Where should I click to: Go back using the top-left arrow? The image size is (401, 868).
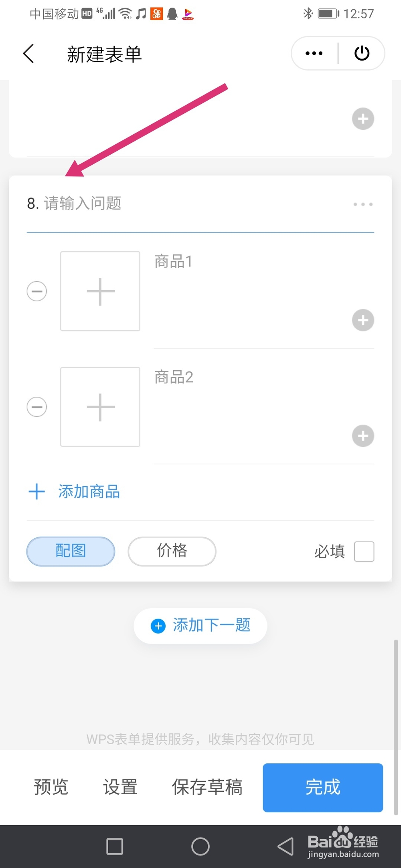tap(28, 53)
